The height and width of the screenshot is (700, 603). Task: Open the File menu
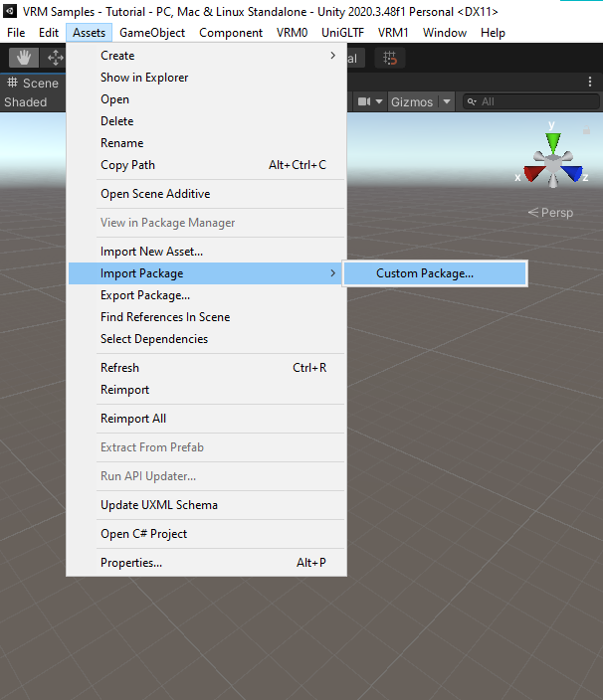[16, 33]
